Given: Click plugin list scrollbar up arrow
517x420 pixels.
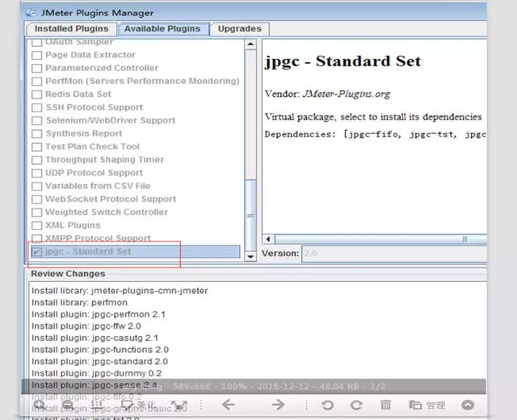Looking at the screenshot, I should pos(250,44).
